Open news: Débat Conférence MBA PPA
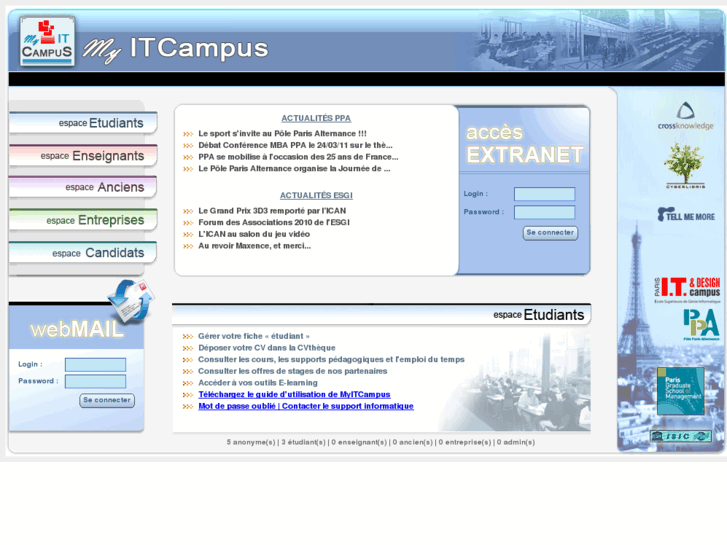This screenshot has width=727, height=545. (295, 145)
